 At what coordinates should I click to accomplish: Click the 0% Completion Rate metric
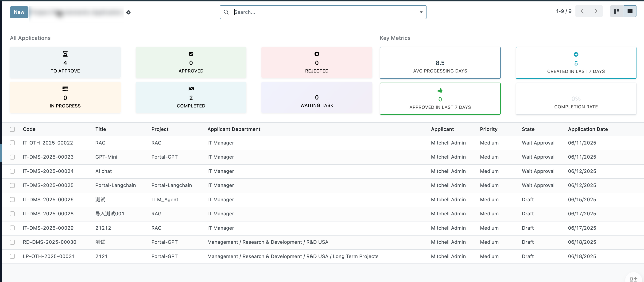[575, 99]
